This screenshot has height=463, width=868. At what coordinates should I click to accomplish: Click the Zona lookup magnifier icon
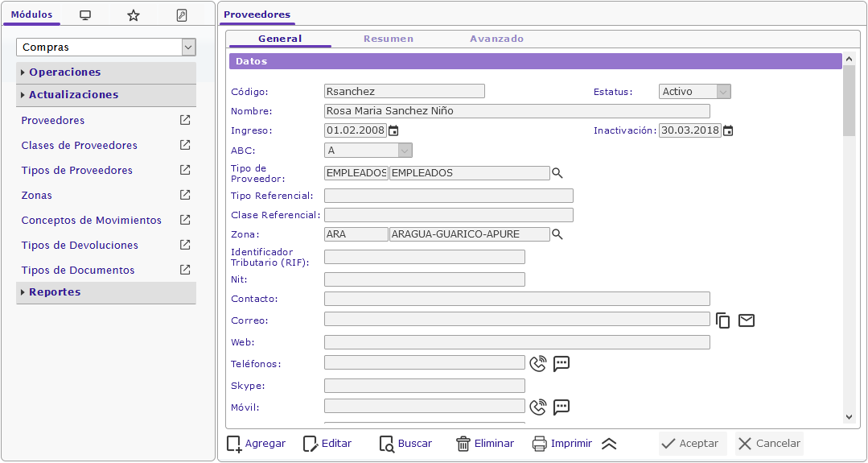pyautogui.click(x=557, y=234)
